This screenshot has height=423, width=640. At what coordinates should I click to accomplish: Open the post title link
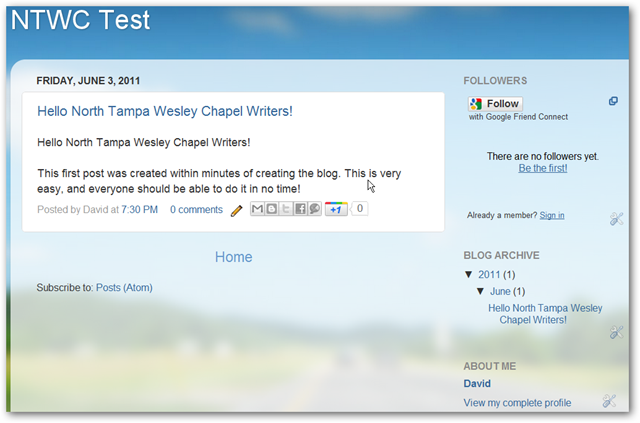165,111
